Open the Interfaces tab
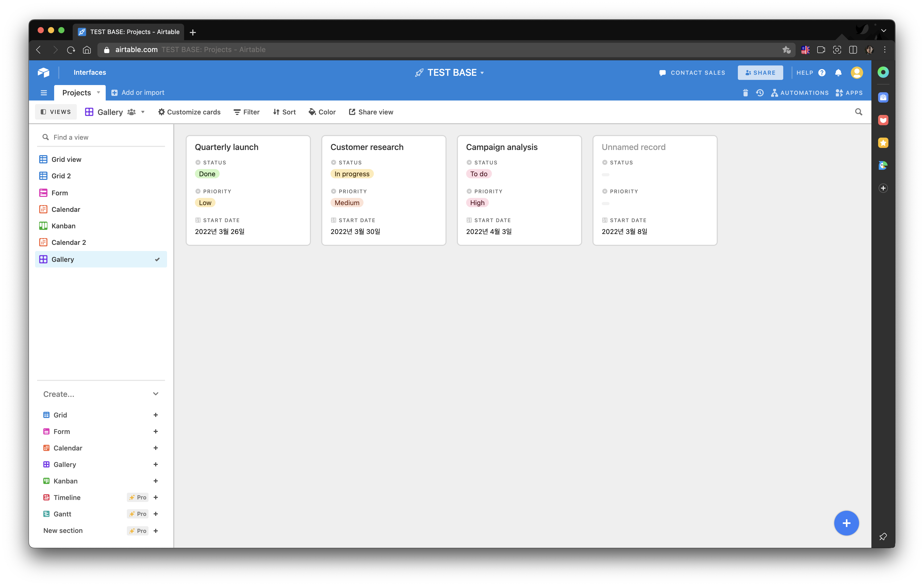This screenshot has height=586, width=924. click(89, 72)
